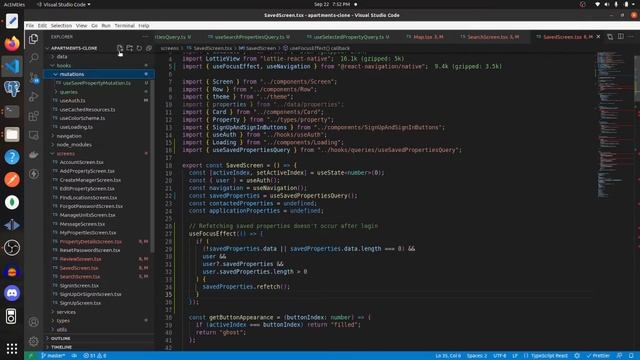Open useAuth.ts in the file tree
This screenshot has width=640, height=360.
pos(73,100)
